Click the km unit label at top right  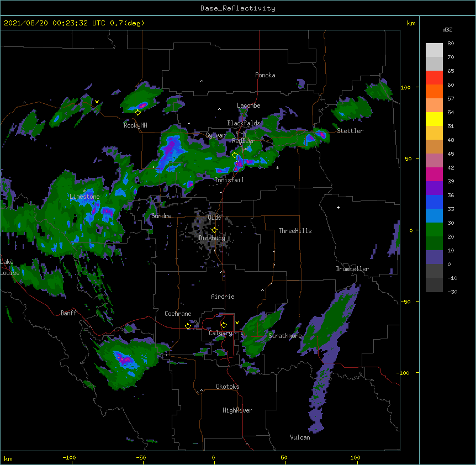(411, 23)
